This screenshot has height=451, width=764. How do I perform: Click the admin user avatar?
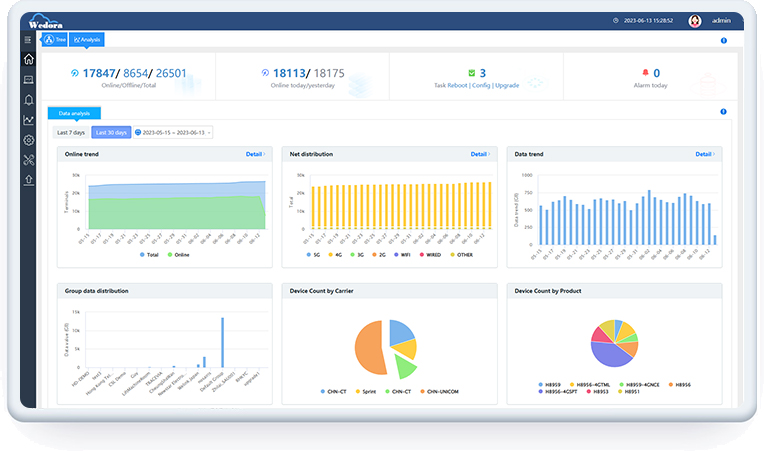tap(694, 20)
